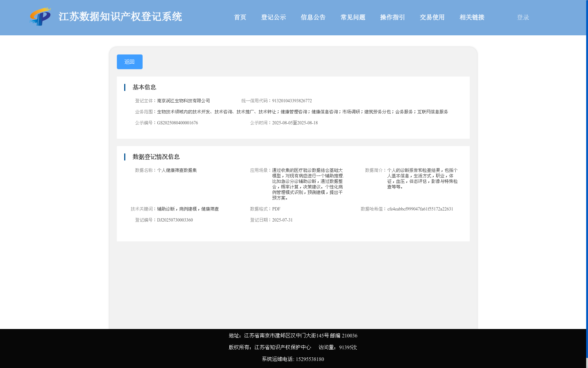Click publicity period 2025-08-05至2025-08-18
The height and width of the screenshot is (368, 588).
point(295,123)
